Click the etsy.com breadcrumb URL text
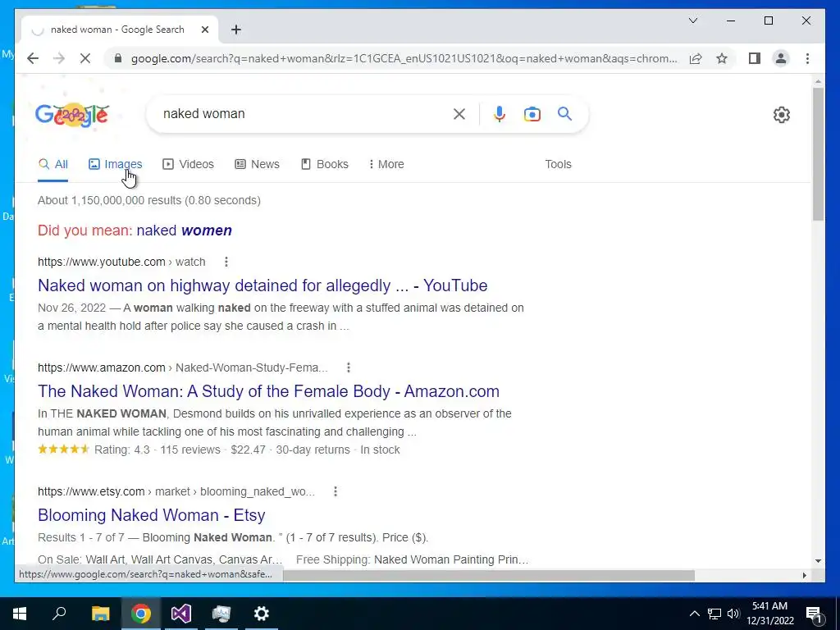Screen dimensions: 840x630 (x=176, y=492)
